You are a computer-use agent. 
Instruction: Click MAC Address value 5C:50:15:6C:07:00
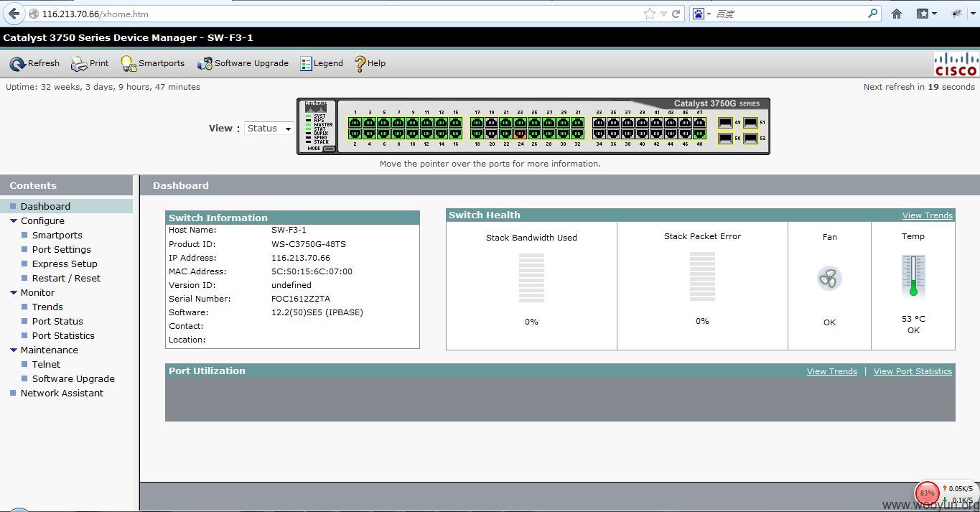[x=312, y=271]
